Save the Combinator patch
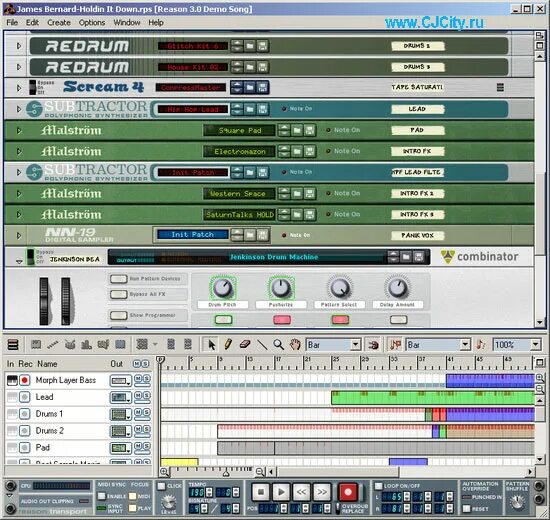Viewport: 550px width, 520px height. click(418, 257)
